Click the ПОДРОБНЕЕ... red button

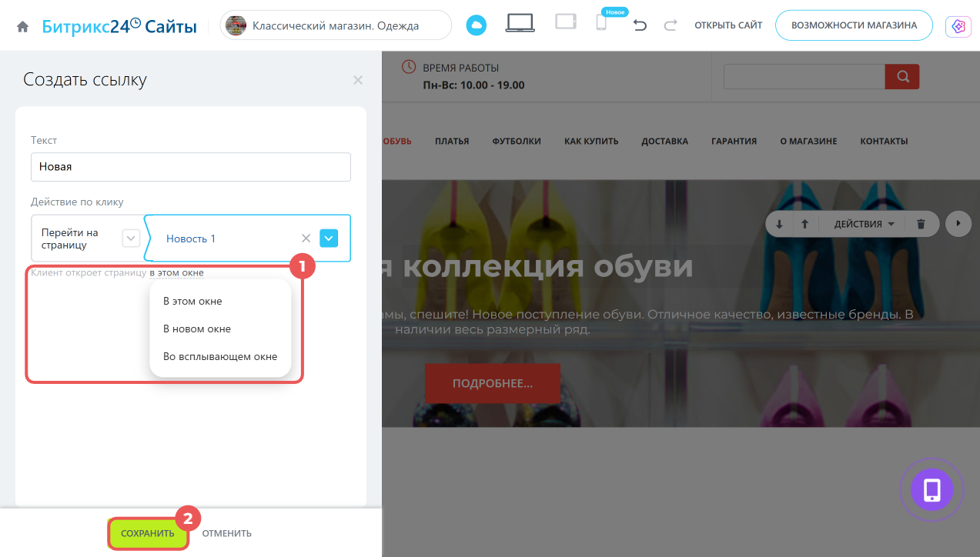pyautogui.click(x=493, y=383)
